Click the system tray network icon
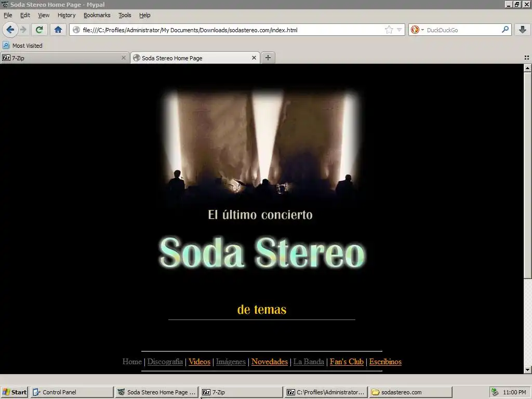This screenshot has width=532, height=399. 495,392
